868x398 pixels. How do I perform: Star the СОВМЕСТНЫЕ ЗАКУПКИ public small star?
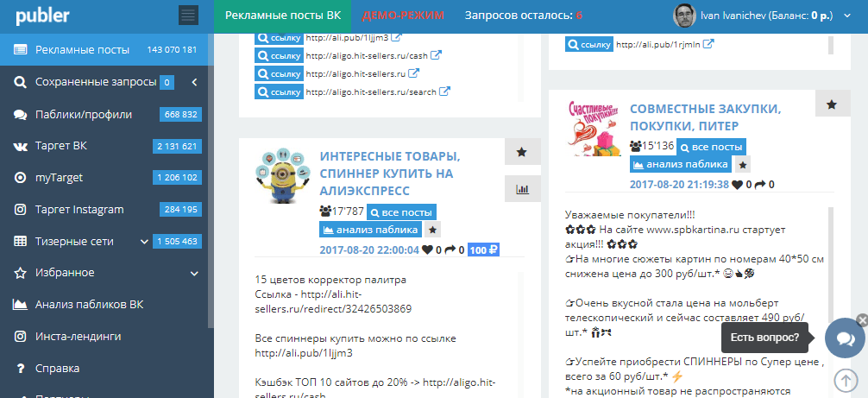(744, 165)
